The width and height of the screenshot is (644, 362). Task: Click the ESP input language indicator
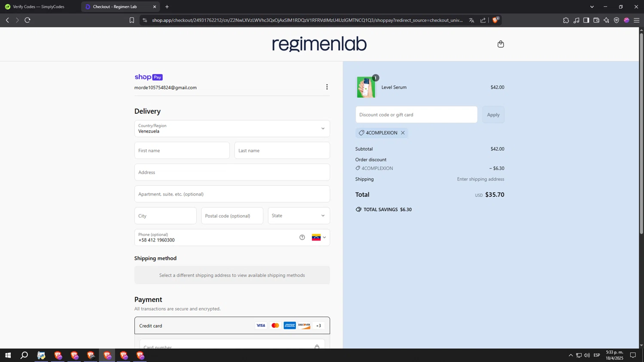[597, 355]
